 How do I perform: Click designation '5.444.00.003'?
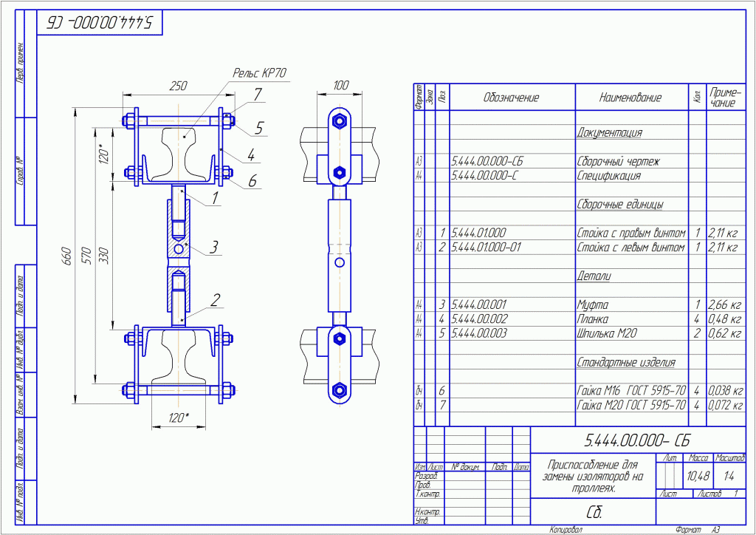pyautogui.click(x=479, y=334)
